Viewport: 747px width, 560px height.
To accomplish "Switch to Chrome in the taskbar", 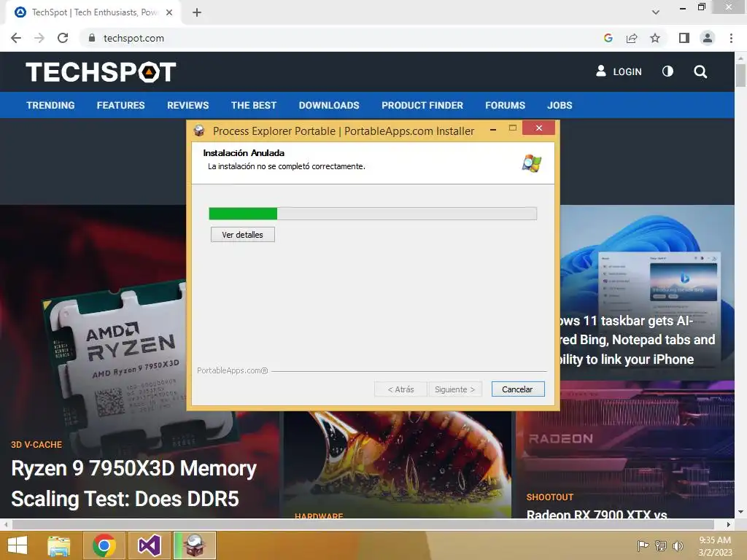I will [x=104, y=545].
